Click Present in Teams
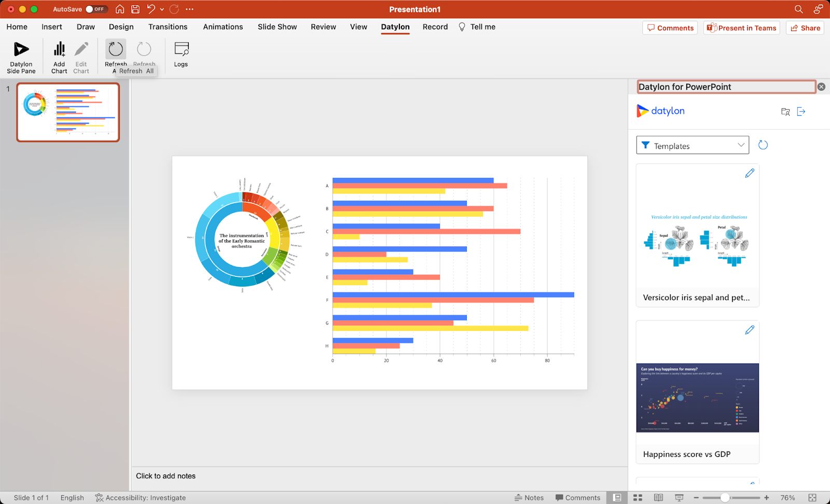830x504 pixels. (x=742, y=28)
